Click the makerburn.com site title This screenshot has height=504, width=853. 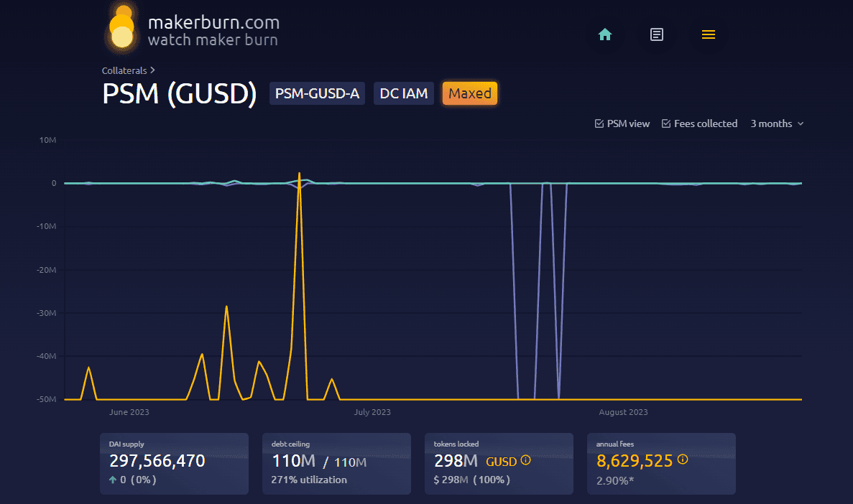213,22
